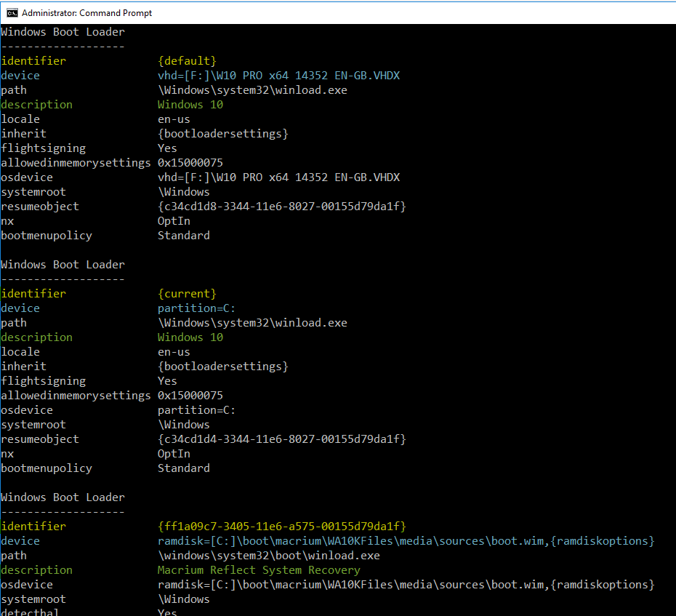Image resolution: width=676 pixels, height=616 pixels.
Task: Click flightsigning 'Yes' in the {current} entry
Action: [167, 381]
